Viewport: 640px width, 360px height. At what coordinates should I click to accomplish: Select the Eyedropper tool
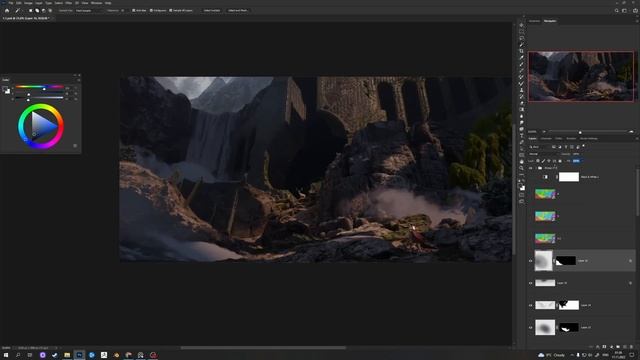(522, 58)
